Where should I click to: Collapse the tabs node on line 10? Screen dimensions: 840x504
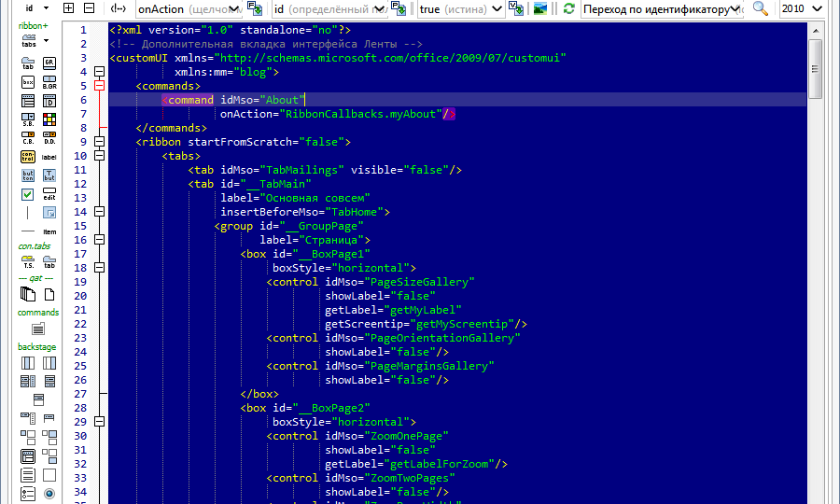(x=100, y=156)
